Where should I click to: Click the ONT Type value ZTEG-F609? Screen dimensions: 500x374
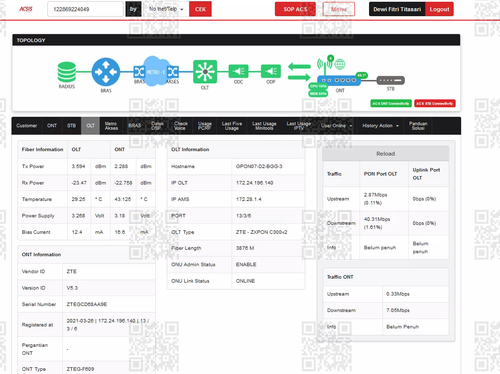point(80,369)
